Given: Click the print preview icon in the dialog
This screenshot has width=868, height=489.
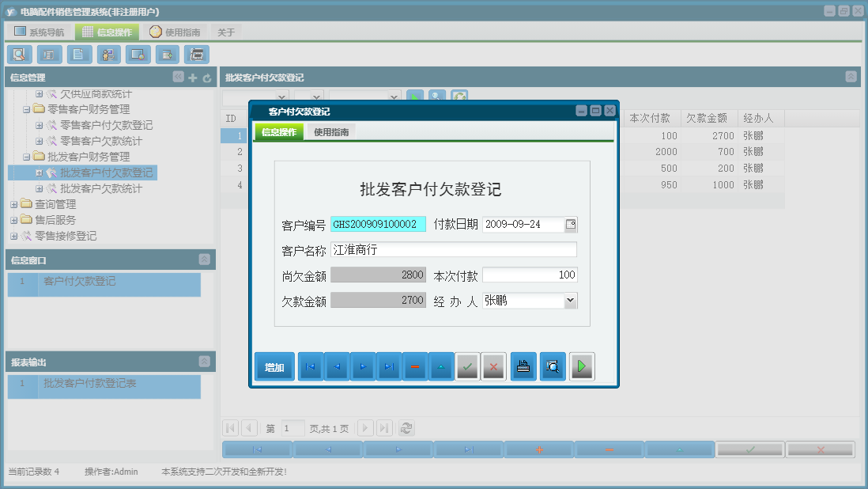Looking at the screenshot, I should pos(552,366).
